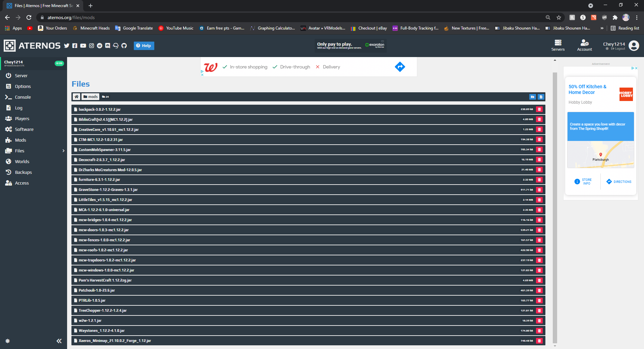Expand the Files submenu arrow
The image size is (644, 349).
63,151
